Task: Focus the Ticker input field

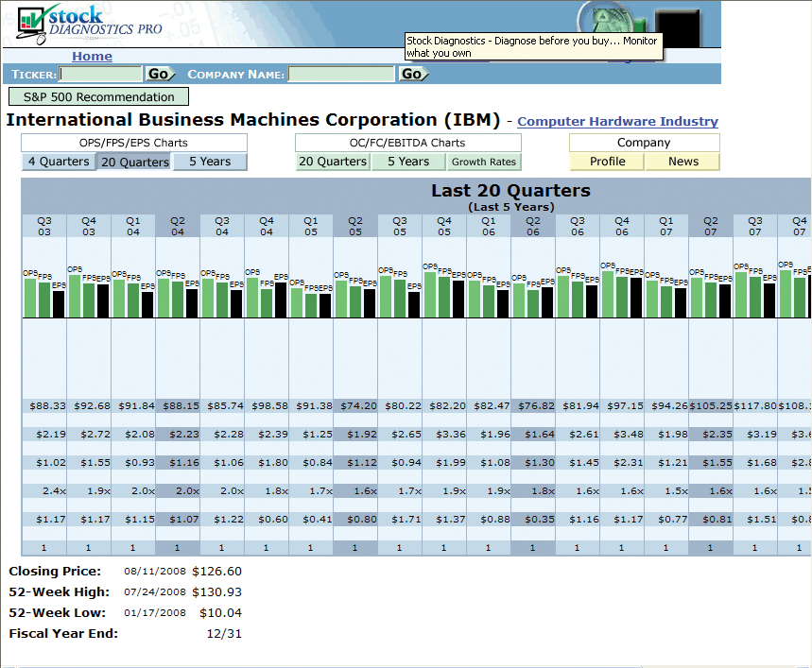Action: 101,74
